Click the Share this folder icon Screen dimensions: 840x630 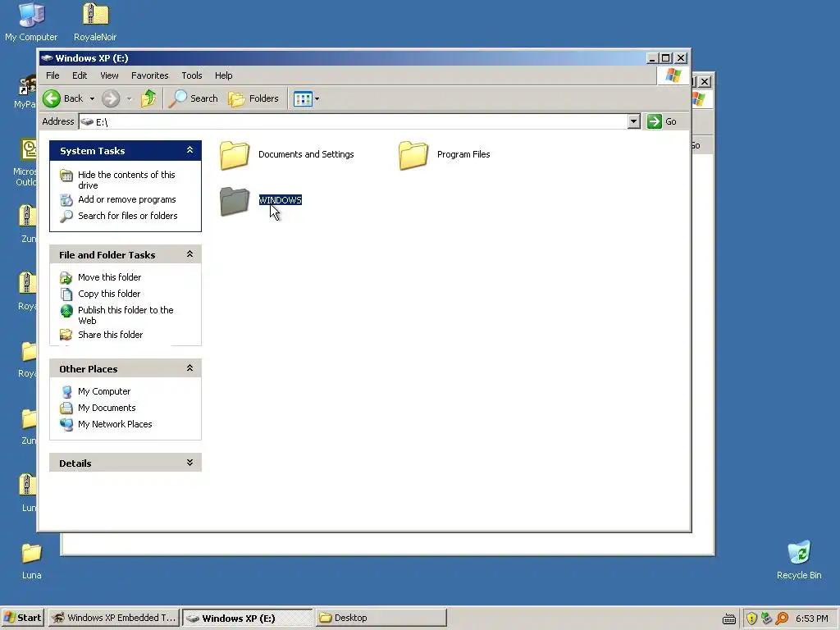click(x=66, y=335)
